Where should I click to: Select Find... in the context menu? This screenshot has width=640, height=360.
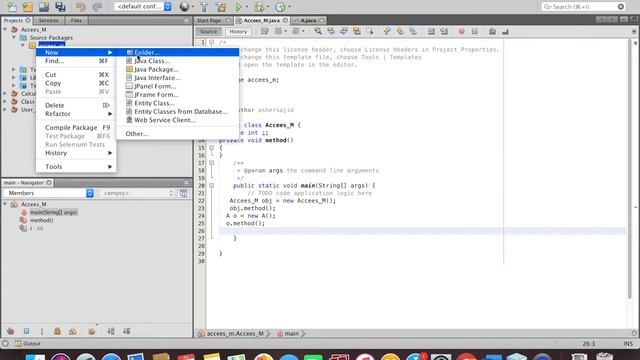click(76, 61)
